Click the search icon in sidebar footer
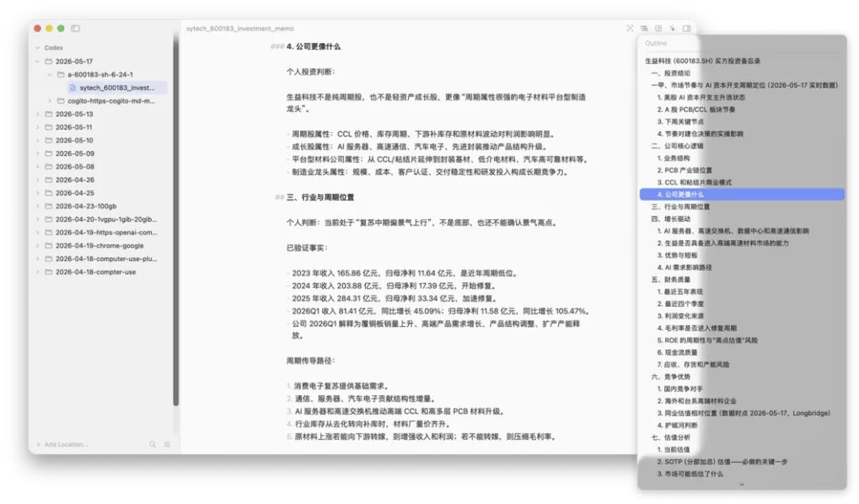 pyautogui.click(x=152, y=444)
